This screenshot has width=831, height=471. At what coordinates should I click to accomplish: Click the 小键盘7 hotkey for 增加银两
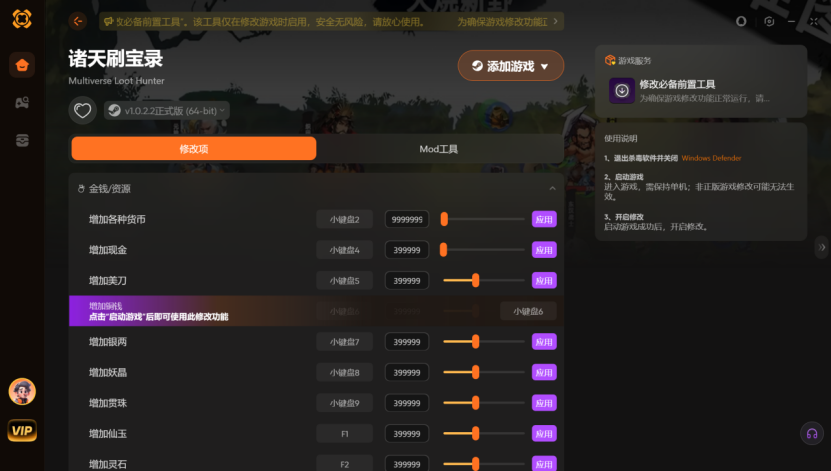click(x=345, y=342)
